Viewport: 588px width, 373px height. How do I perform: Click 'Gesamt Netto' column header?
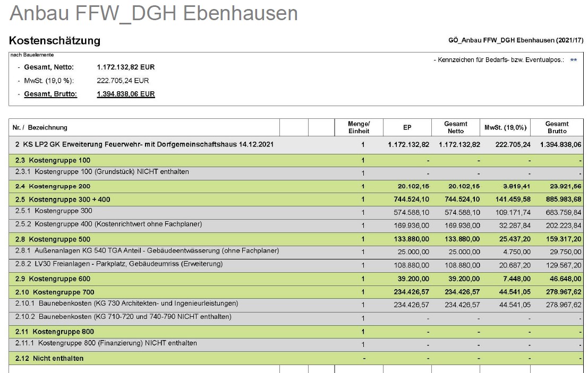[456, 127]
